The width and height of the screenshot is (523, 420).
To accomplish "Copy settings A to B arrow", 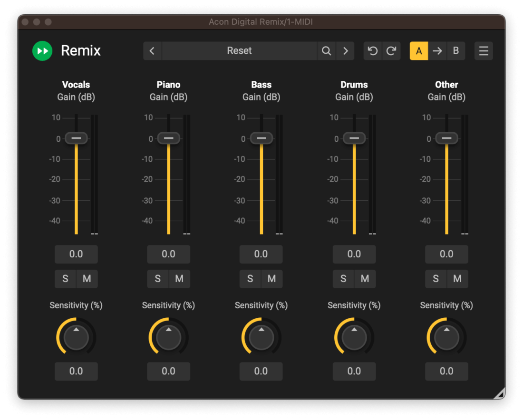I will (437, 51).
